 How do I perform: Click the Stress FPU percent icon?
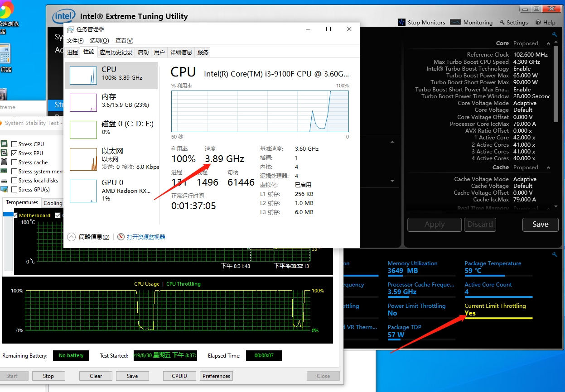pyautogui.click(x=4, y=153)
